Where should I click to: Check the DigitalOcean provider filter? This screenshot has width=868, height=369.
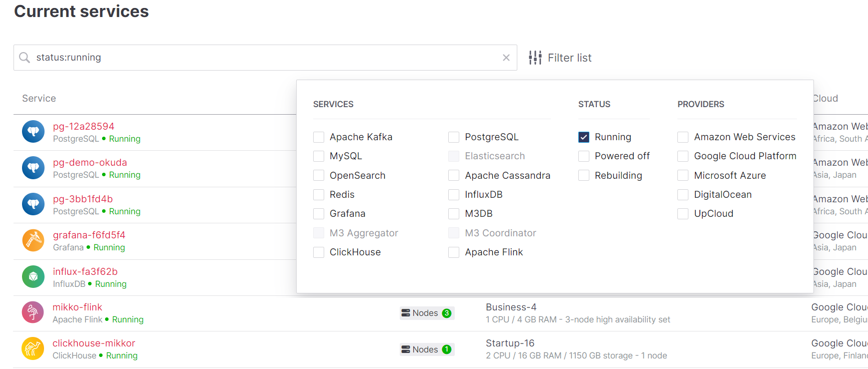(683, 195)
